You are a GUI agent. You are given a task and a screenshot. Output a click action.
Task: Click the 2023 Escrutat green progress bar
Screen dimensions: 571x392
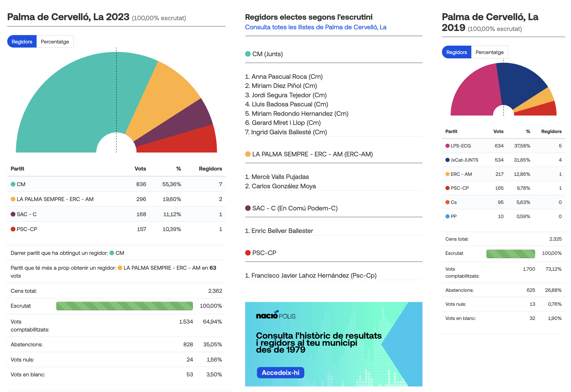point(124,306)
